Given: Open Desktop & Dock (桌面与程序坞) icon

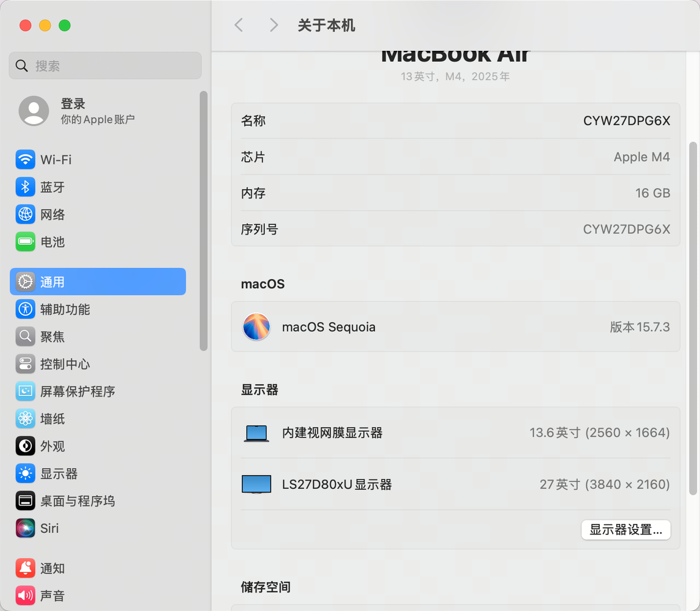Looking at the screenshot, I should pyautogui.click(x=25, y=501).
